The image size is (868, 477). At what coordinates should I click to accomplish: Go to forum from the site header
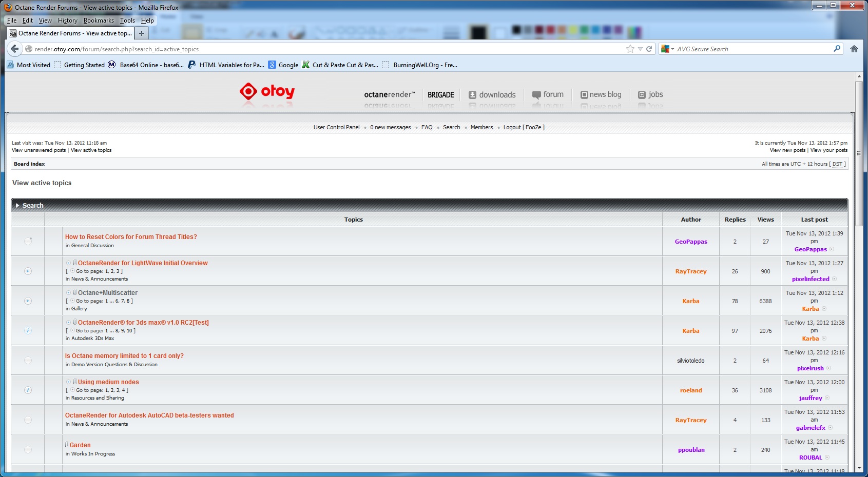(x=548, y=94)
